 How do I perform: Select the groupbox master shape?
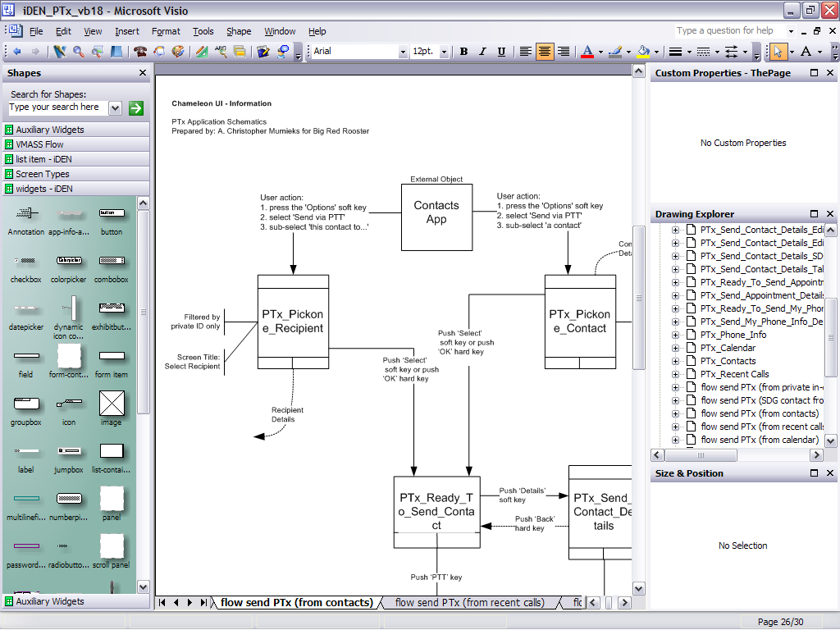coord(25,410)
